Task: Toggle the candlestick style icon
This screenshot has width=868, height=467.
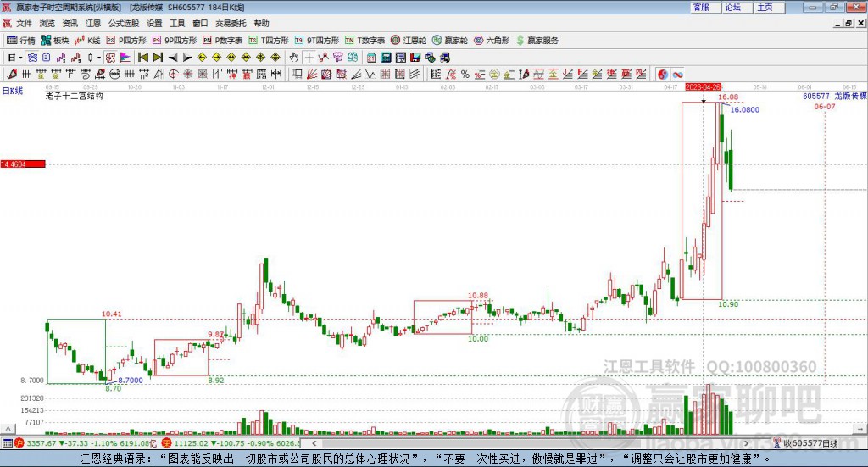Action: [x=90, y=58]
